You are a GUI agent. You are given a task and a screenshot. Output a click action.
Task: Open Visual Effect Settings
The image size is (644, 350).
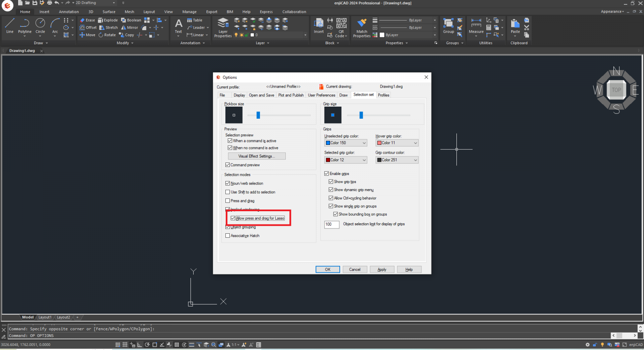click(x=257, y=156)
